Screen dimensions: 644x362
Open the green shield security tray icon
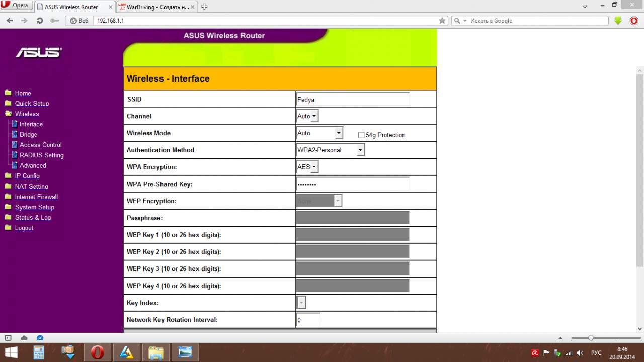click(x=558, y=353)
